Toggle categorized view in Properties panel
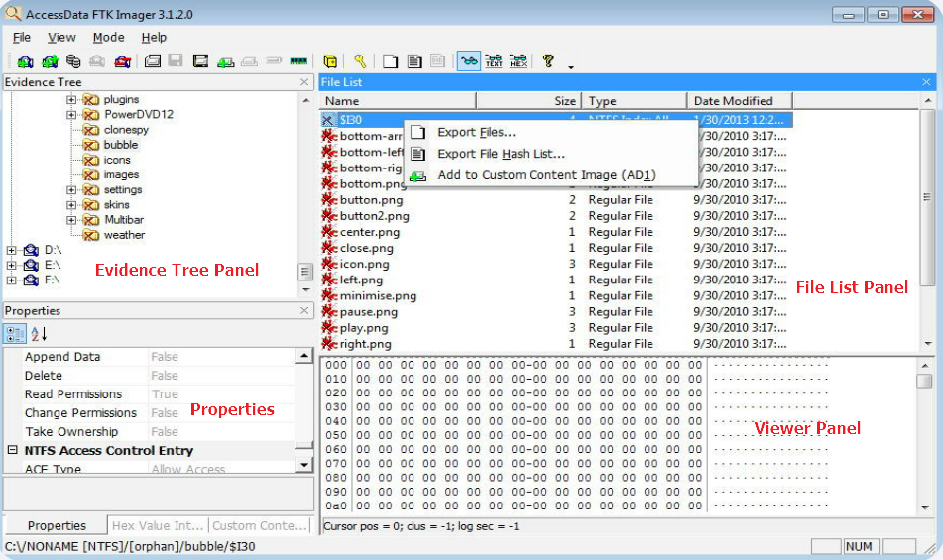 pyautogui.click(x=15, y=333)
